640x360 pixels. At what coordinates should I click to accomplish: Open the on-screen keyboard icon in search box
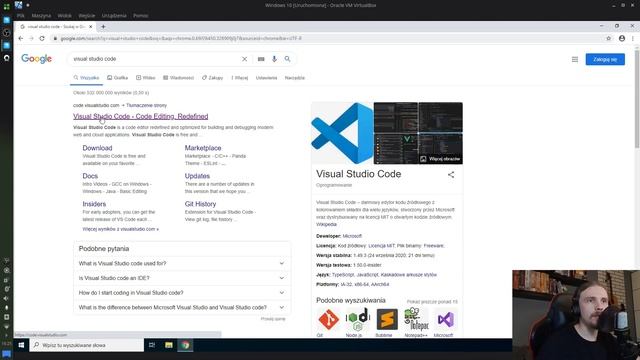point(261,59)
